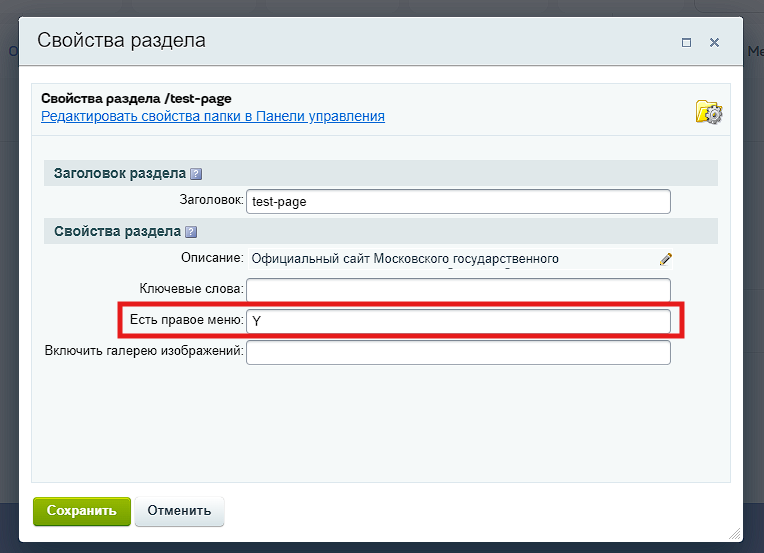
Task: Click the Отменить button
Action: (x=179, y=511)
